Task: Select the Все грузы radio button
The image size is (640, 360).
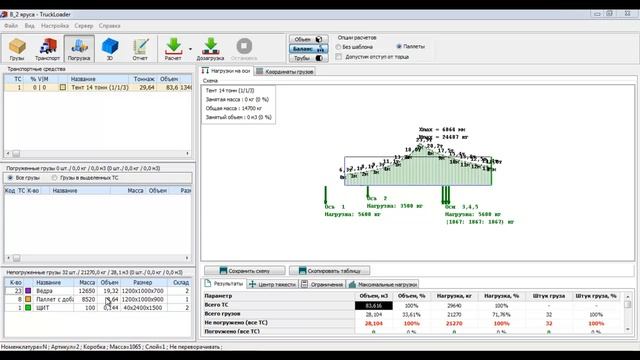Action: tap(10, 178)
